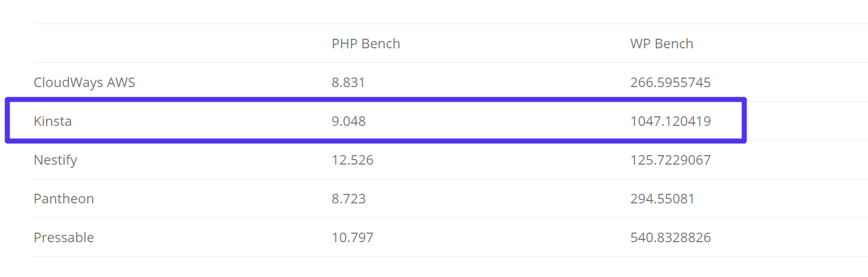Select Pantheon's 8.723 PHP Bench value
The width and height of the screenshot is (868, 277).
(x=348, y=199)
